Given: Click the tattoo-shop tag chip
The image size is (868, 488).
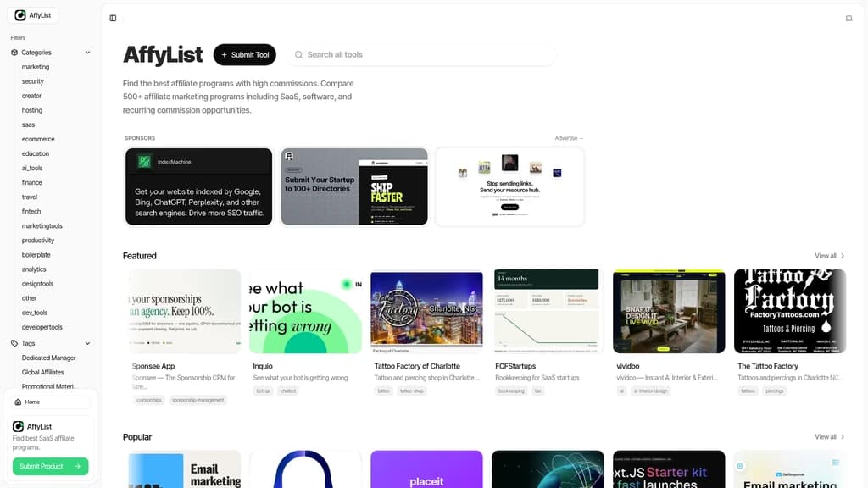Looking at the screenshot, I should pyautogui.click(x=412, y=391).
